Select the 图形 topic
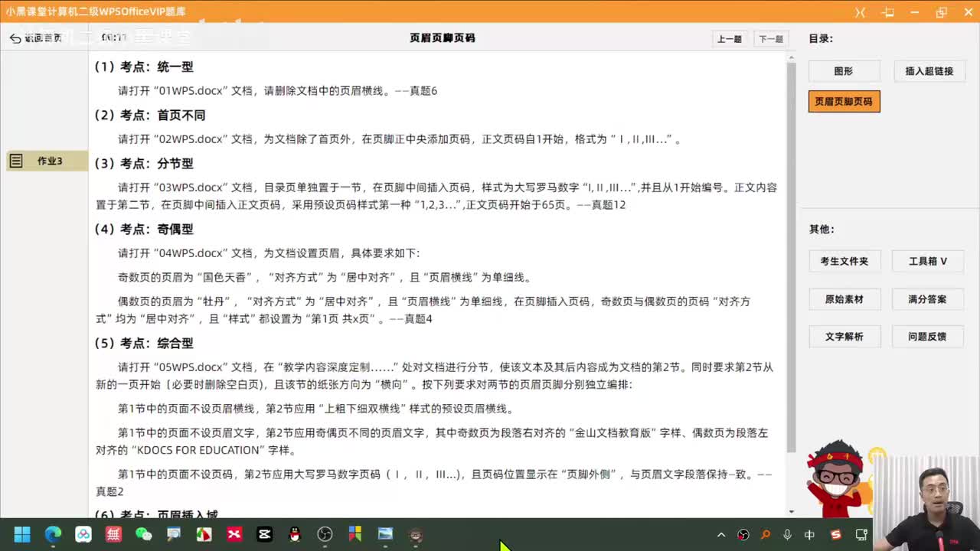This screenshot has height=551, width=980. point(843,71)
